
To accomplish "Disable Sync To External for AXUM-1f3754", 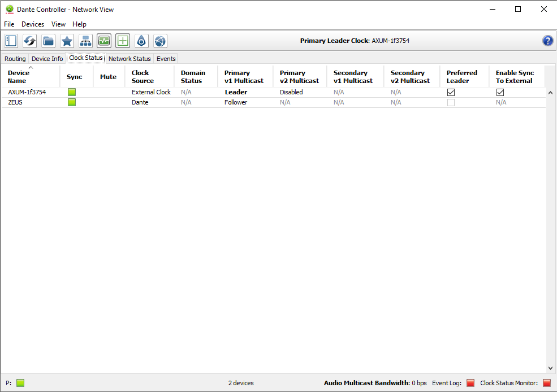I will coord(500,92).
